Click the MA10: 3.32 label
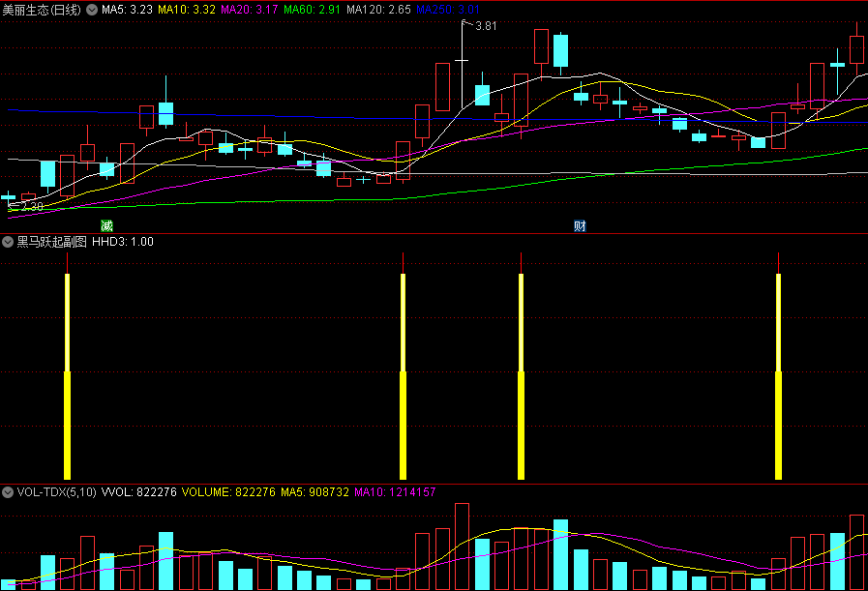868x591 pixels. click(187, 10)
